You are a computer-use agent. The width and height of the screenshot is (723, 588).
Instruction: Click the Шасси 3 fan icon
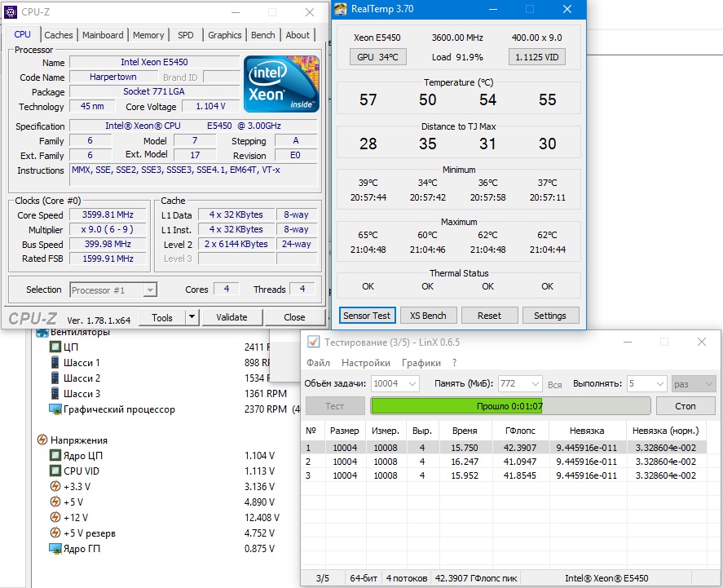pos(55,393)
